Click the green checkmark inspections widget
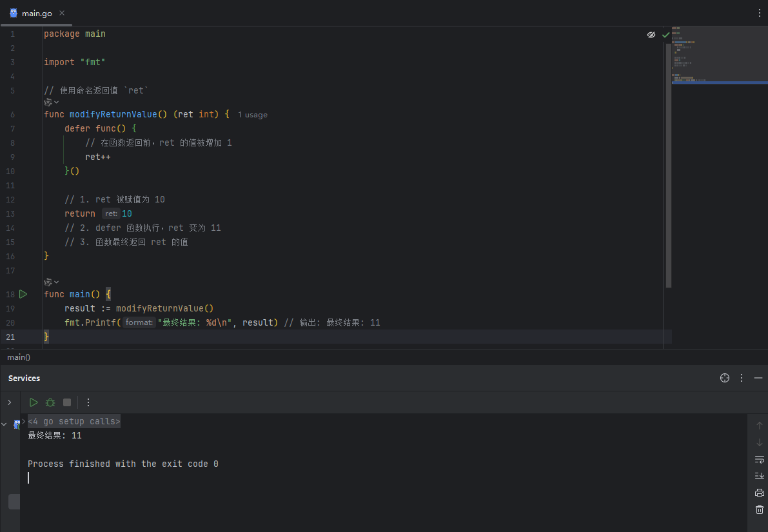This screenshot has height=532, width=768. coord(665,35)
